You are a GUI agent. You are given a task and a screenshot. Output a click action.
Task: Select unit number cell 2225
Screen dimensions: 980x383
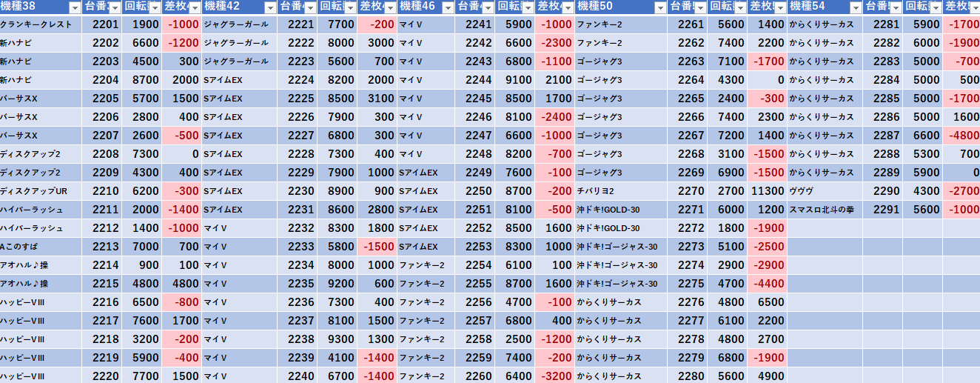[297, 99]
